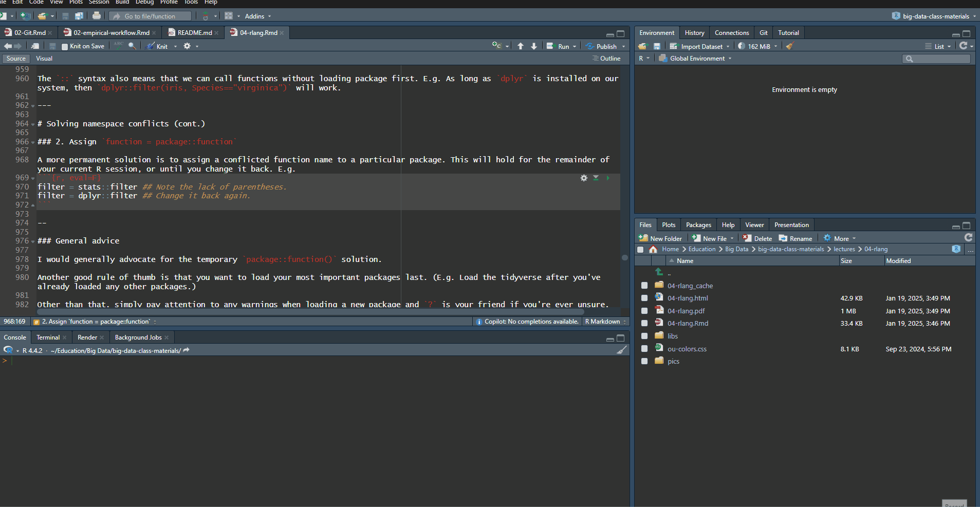The image size is (980, 507).
Task: Open the History tab
Action: click(x=694, y=32)
